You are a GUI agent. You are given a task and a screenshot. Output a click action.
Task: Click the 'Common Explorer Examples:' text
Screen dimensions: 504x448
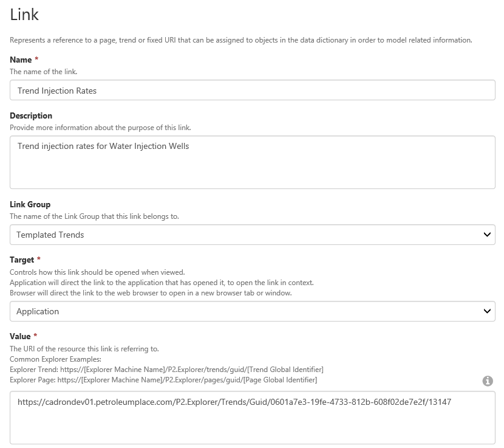pyautogui.click(x=55, y=359)
